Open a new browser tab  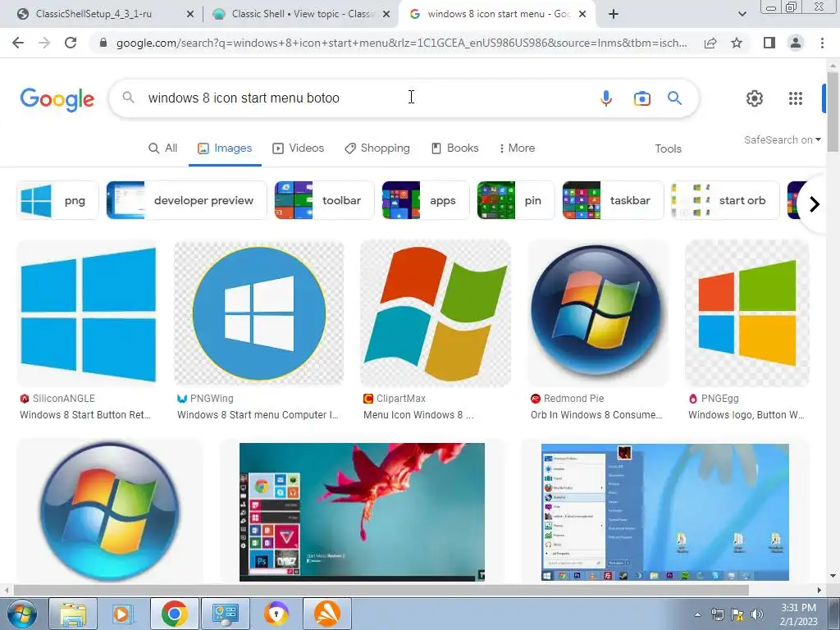(x=614, y=14)
